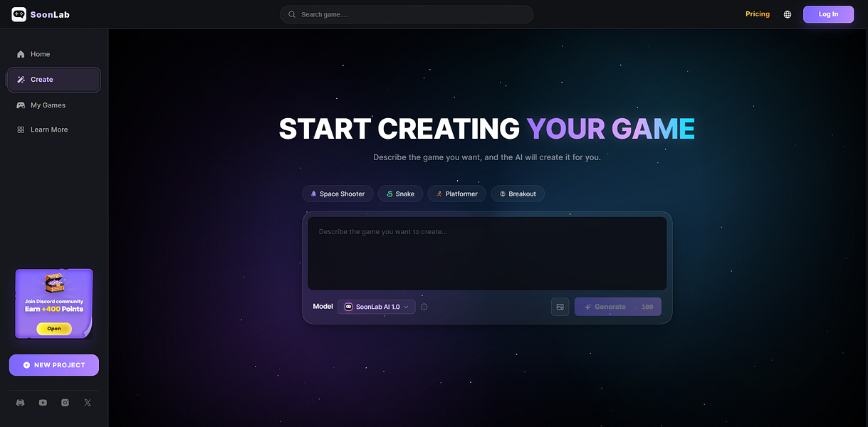Click the treasure chest Discord promo image
Screen dimensions: 868x427
click(54, 283)
